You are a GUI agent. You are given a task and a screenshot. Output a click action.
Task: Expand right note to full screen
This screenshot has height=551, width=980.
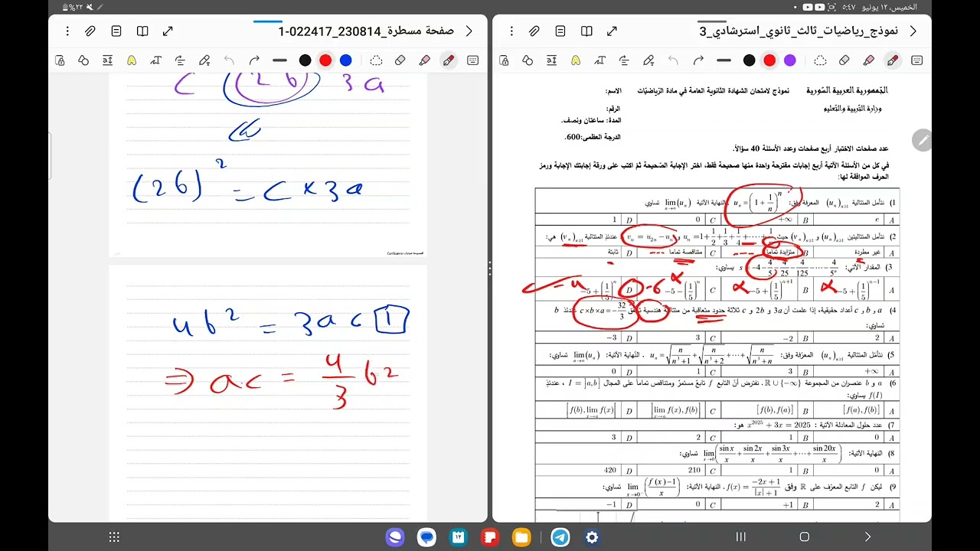(612, 31)
